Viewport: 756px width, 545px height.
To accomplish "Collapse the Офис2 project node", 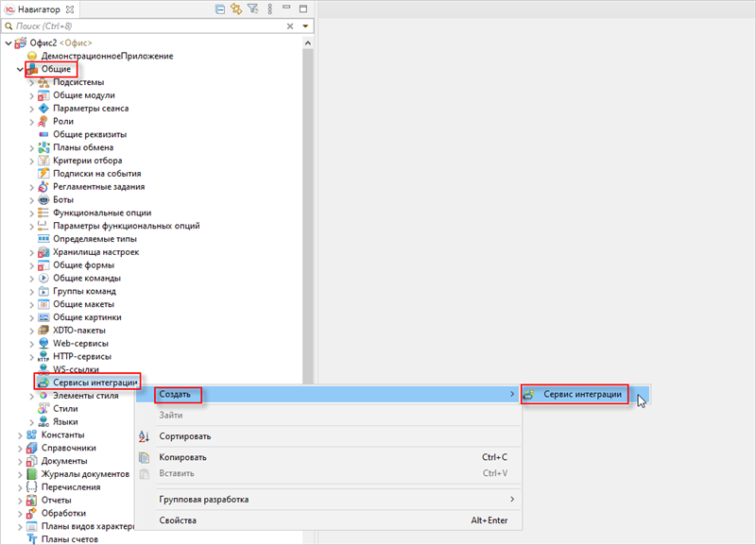I will pos(9,43).
